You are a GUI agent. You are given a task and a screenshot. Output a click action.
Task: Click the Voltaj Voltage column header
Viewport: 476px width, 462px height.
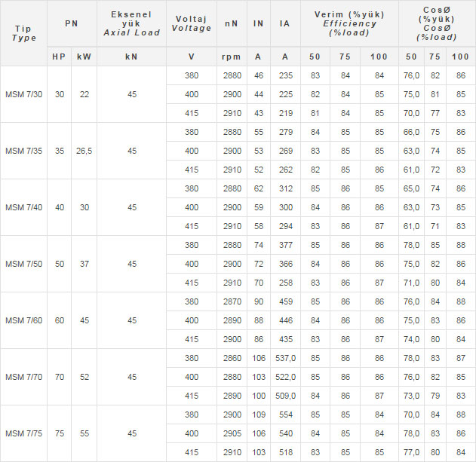192,23
